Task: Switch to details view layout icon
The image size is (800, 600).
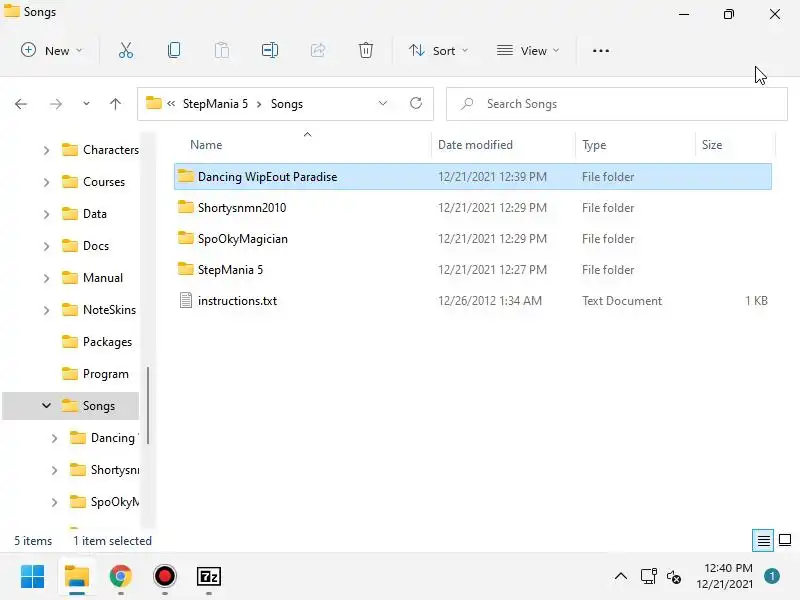Action: 763,540
